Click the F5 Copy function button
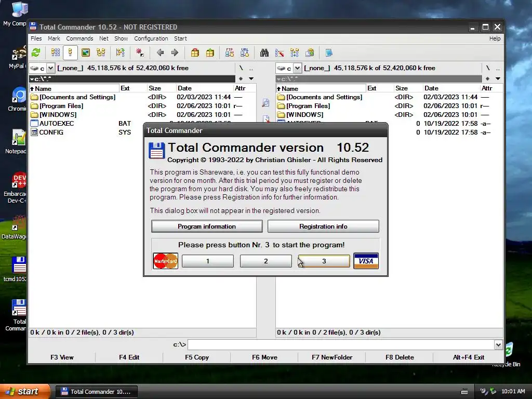The width and height of the screenshot is (532, 399). 197,357
